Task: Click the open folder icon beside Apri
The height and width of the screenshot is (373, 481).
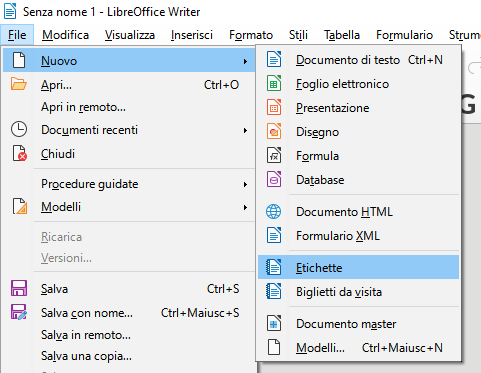Action: (18, 84)
